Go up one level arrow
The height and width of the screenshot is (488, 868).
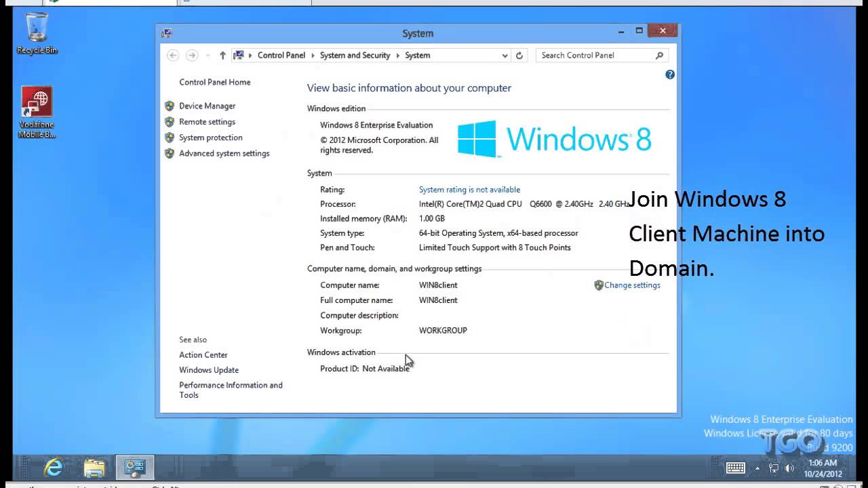coord(222,56)
